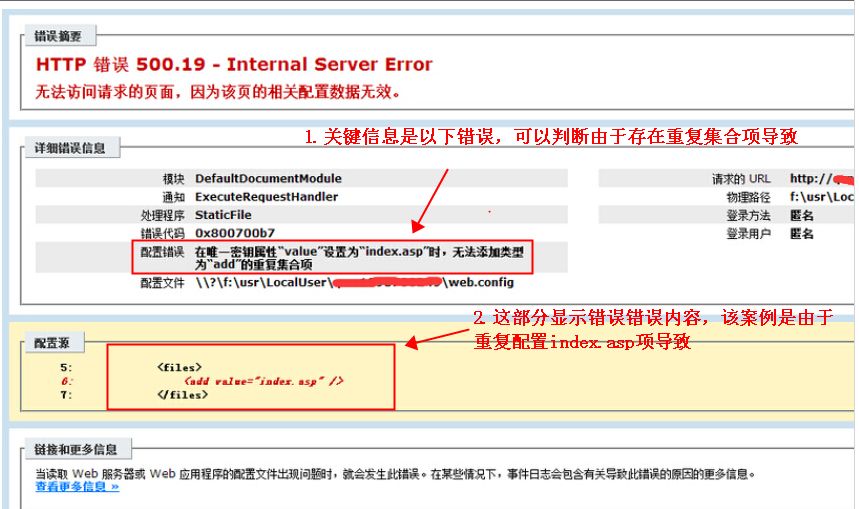859x509 pixels.
Task: Click the 请求的 URL http:// value
Action: [811, 179]
